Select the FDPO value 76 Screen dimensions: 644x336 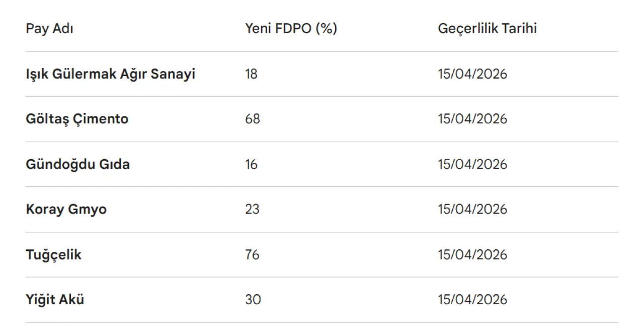point(252,254)
